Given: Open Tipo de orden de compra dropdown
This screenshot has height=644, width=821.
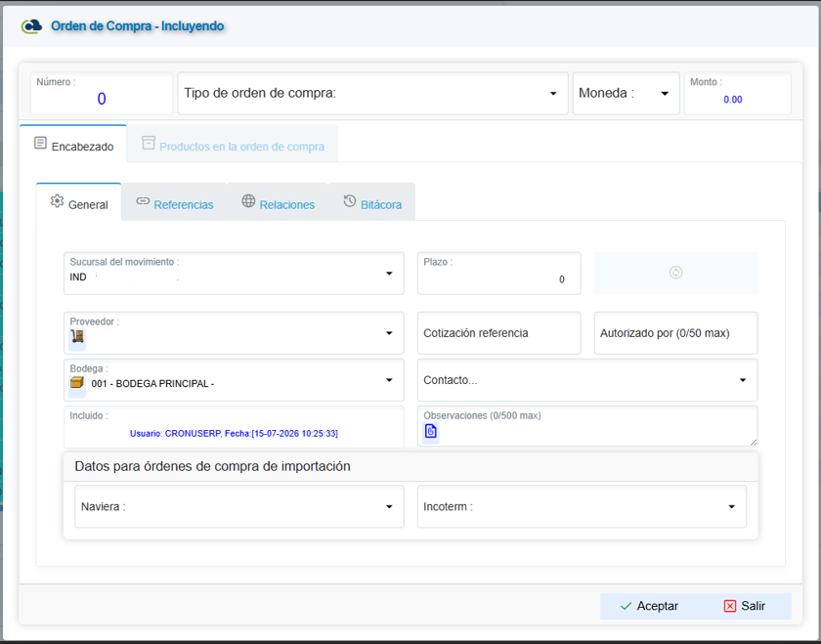Looking at the screenshot, I should click(x=372, y=93).
